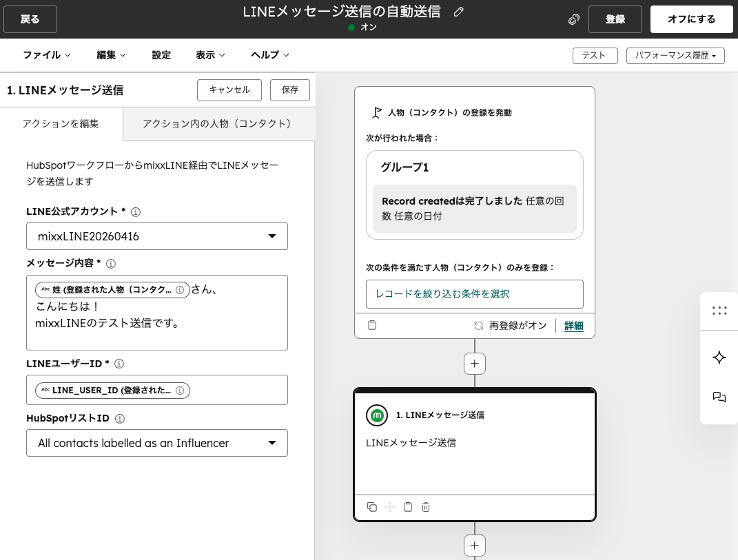Click 戻る button
738x560 pixels.
(x=30, y=19)
